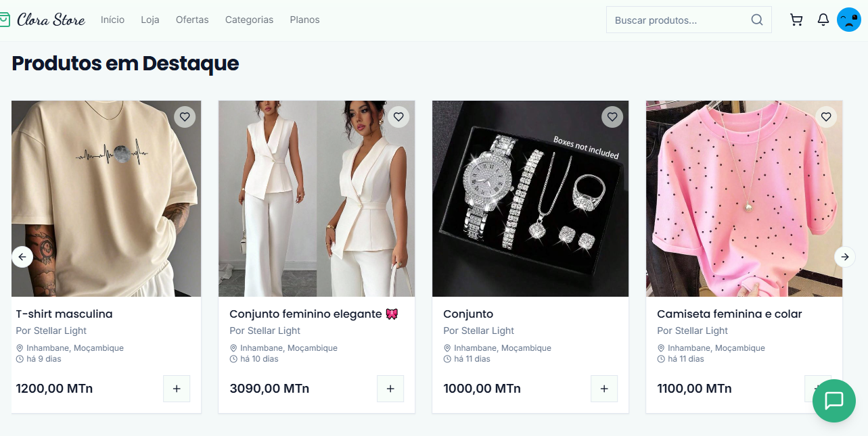Go back using the left carousel arrow

[x=22, y=257]
